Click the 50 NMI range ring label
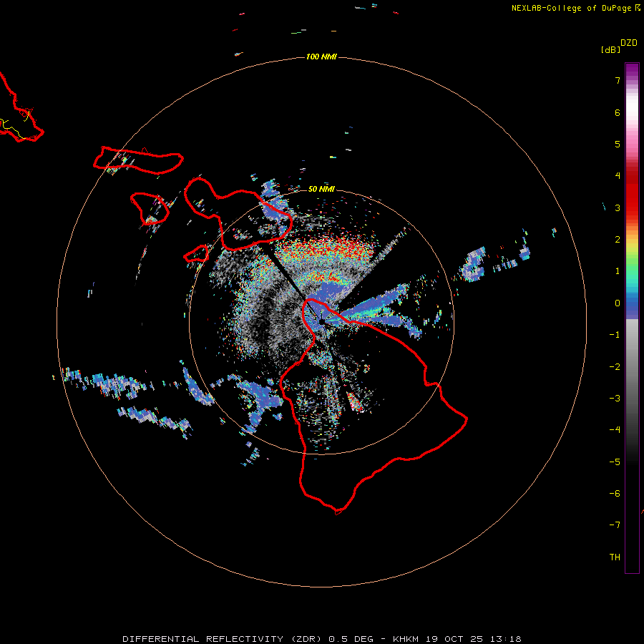Image resolution: width=644 pixels, height=644 pixels. click(321, 189)
